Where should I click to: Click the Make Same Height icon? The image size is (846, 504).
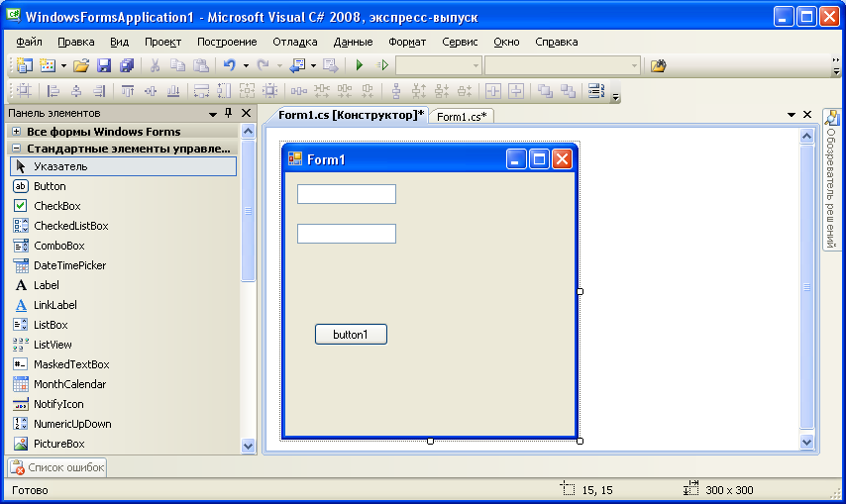[x=224, y=91]
